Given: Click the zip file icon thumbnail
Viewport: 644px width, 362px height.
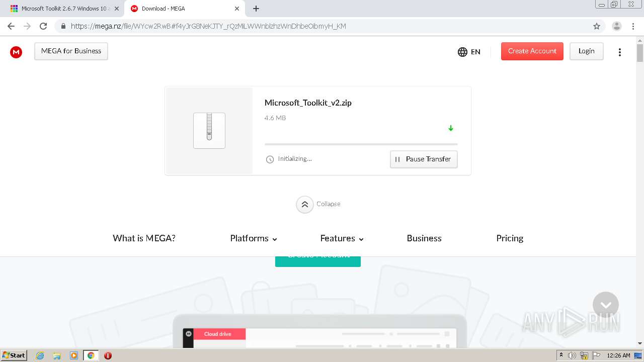Looking at the screenshot, I should [x=209, y=131].
